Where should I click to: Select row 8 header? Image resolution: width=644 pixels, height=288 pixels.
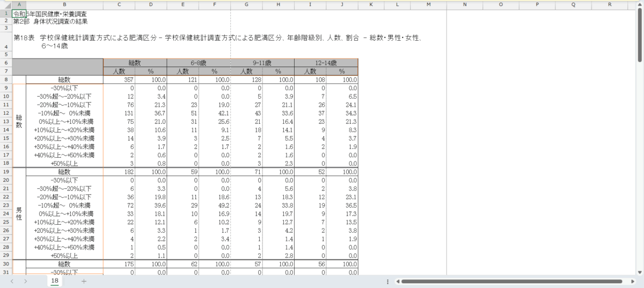point(5,79)
